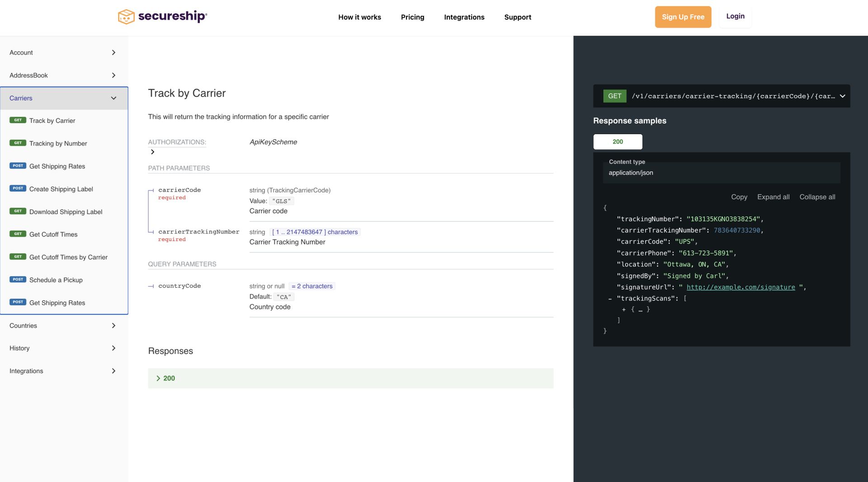The height and width of the screenshot is (482, 868).
Task: Click the POST badge beside Create Shipping Label
Action: pyautogui.click(x=18, y=188)
